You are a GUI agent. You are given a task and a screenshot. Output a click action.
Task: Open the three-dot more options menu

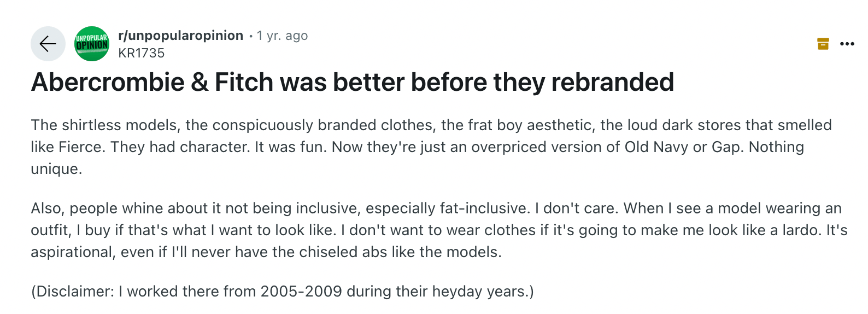pyautogui.click(x=847, y=44)
